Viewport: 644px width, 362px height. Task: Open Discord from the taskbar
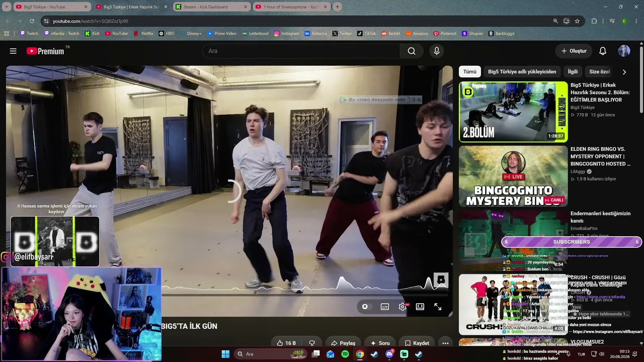[389, 354]
